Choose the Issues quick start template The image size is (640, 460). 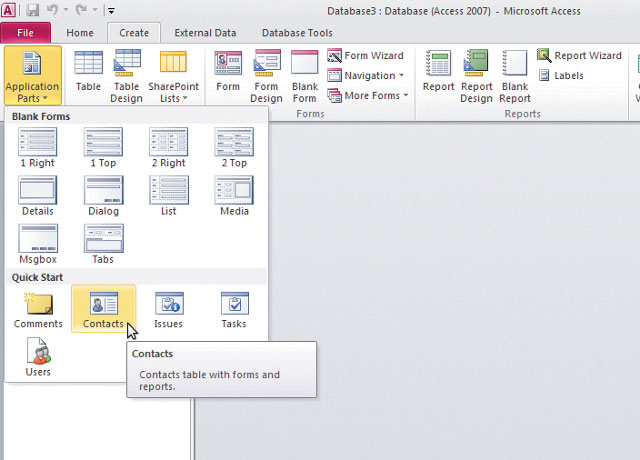tap(168, 309)
